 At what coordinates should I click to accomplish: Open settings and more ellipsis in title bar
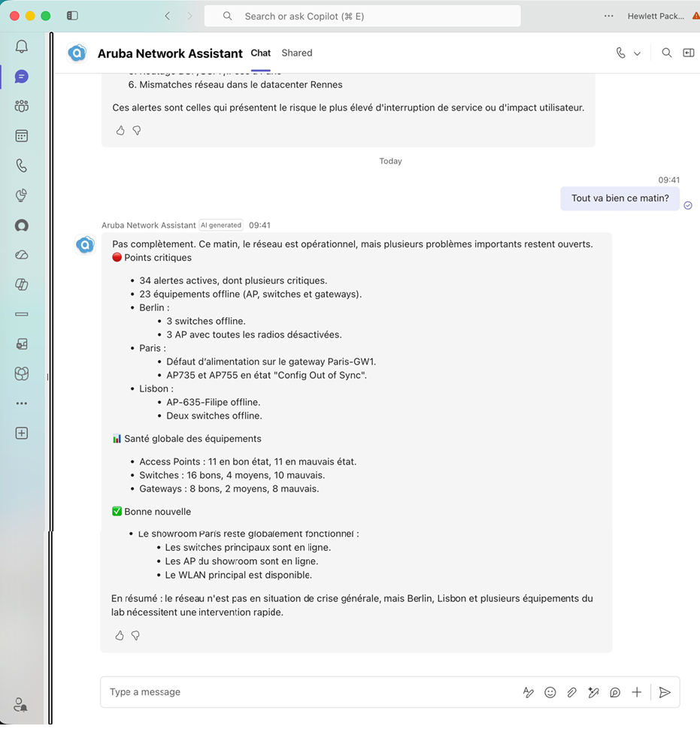pos(609,16)
